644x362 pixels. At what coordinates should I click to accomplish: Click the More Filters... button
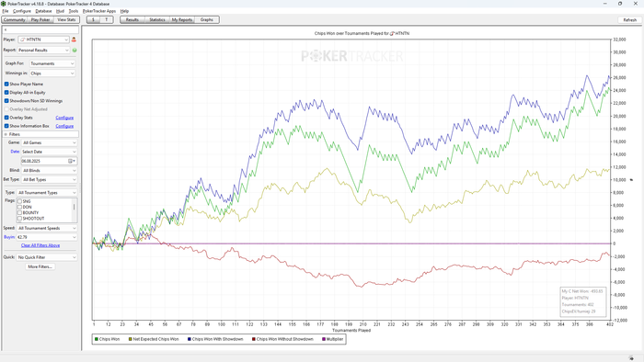40,266
